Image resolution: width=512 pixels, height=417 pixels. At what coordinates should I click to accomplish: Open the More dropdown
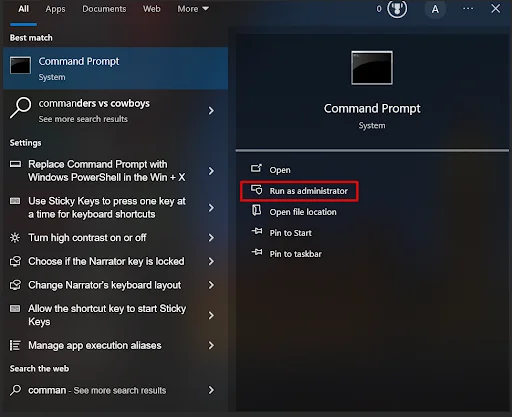click(193, 9)
